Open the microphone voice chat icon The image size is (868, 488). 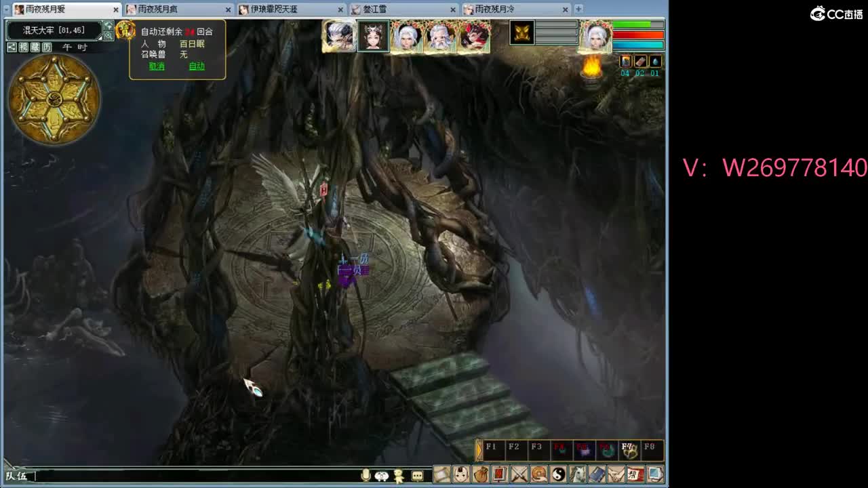(x=366, y=475)
